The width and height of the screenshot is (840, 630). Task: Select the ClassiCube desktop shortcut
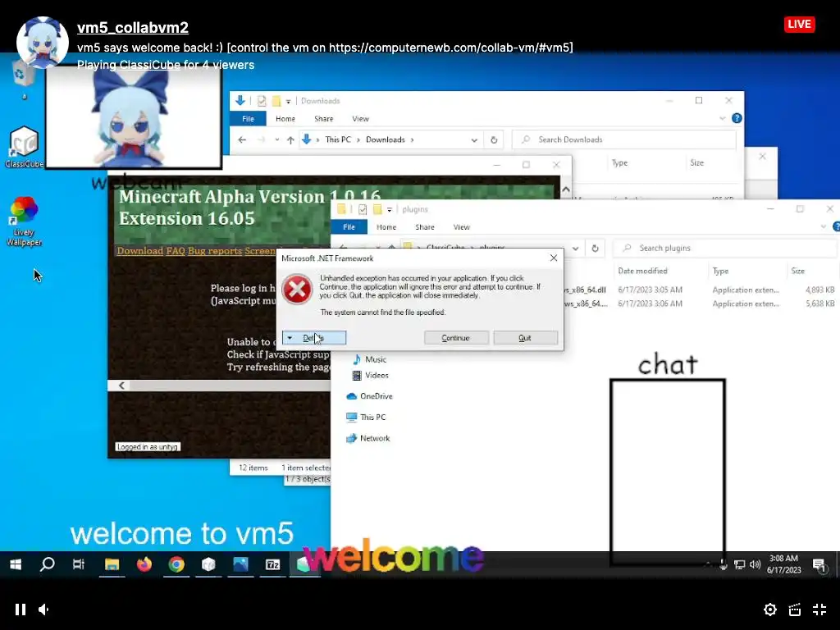click(x=24, y=147)
